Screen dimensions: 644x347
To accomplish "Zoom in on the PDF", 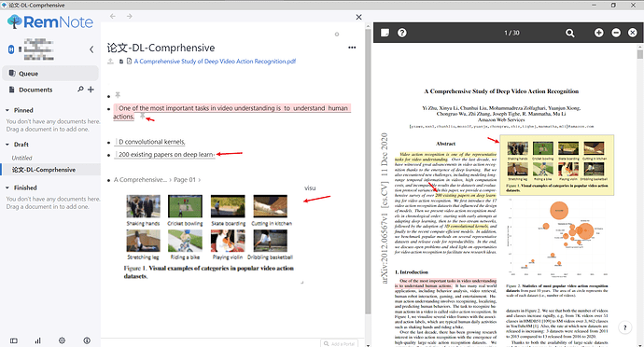I will (x=599, y=33).
